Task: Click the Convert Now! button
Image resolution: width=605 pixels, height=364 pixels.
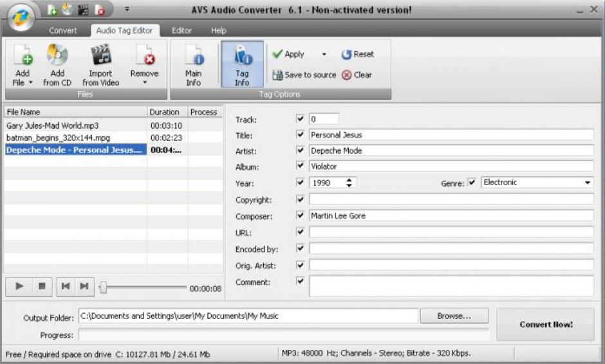Action: tap(546, 325)
